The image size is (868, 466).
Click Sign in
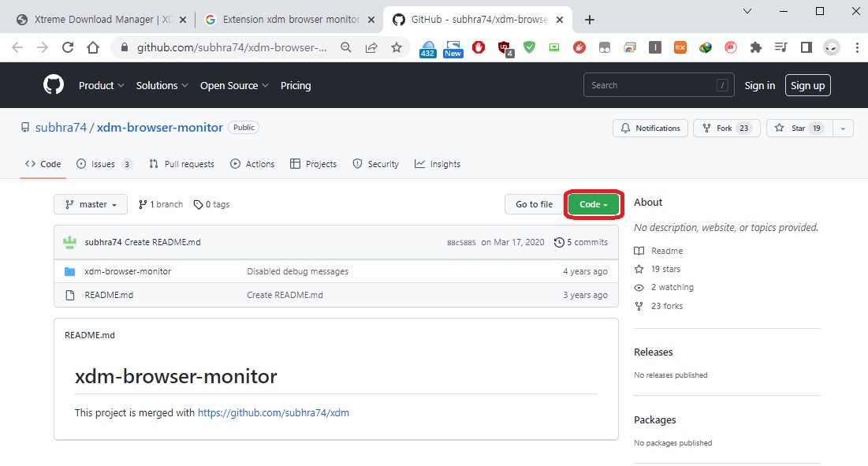(759, 85)
